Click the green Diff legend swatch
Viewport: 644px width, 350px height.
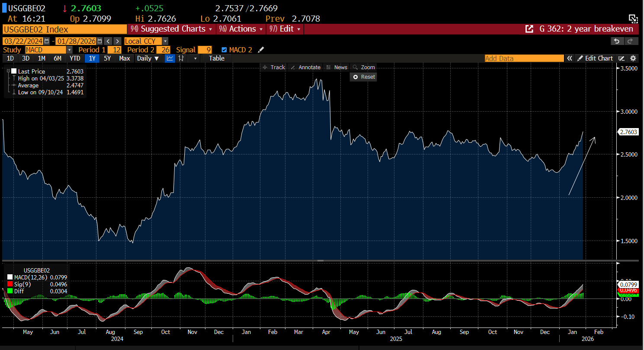point(10,292)
